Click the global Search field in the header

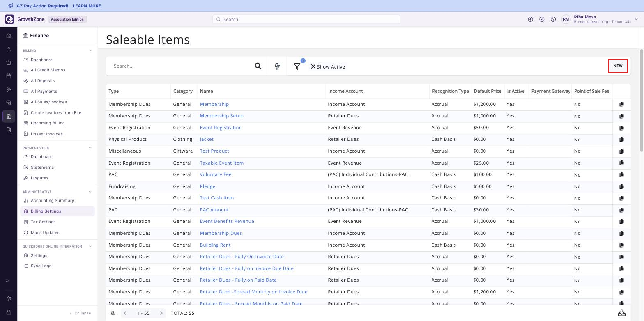click(306, 19)
